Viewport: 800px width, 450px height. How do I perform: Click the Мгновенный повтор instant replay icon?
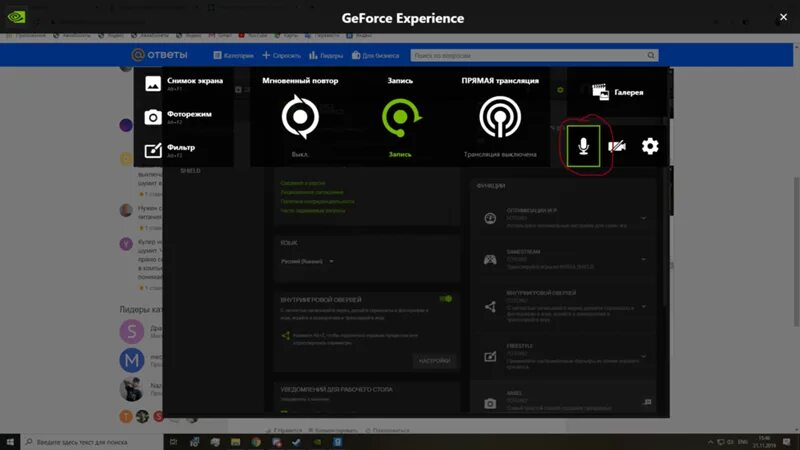[x=300, y=117]
